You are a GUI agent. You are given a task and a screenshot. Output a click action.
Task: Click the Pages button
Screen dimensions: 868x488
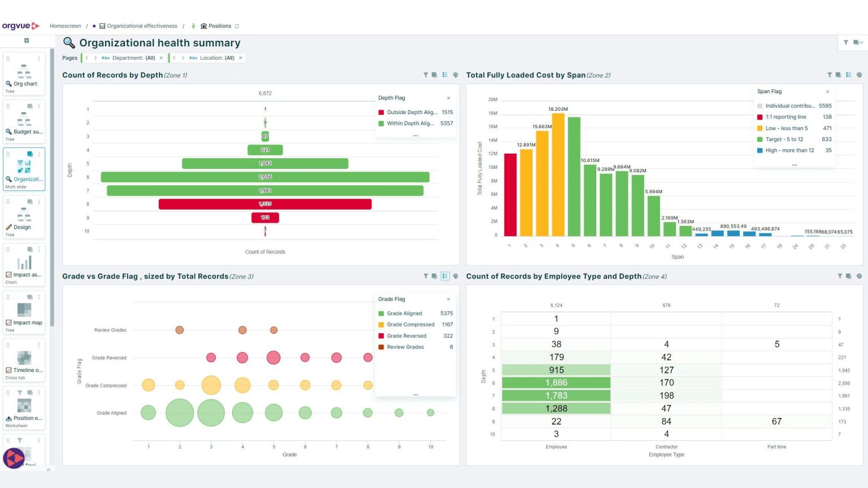click(x=70, y=58)
